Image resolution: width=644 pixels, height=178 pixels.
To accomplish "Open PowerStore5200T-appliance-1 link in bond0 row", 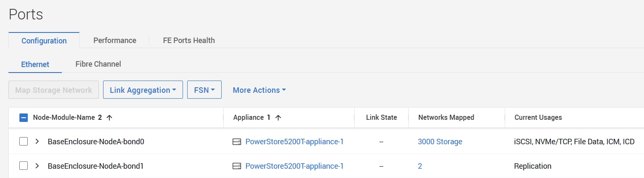I will point(294,142).
